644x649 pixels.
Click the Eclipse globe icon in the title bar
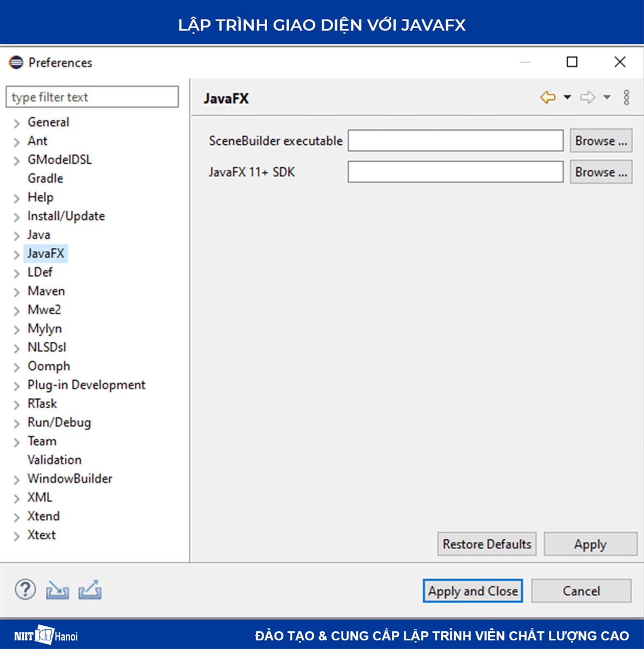[15, 63]
